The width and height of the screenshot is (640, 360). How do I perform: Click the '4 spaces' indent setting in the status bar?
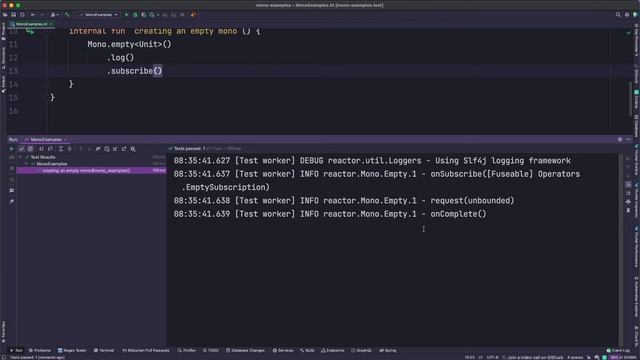point(575,358)
